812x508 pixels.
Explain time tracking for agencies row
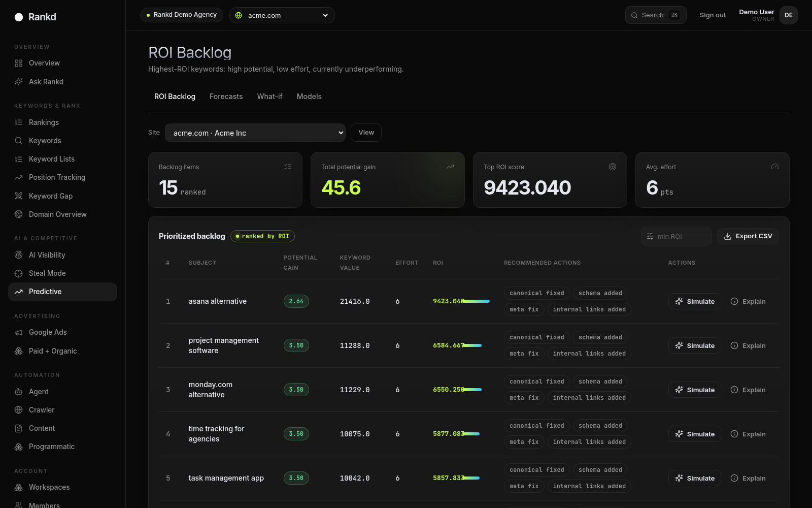[x=748, y=434]
